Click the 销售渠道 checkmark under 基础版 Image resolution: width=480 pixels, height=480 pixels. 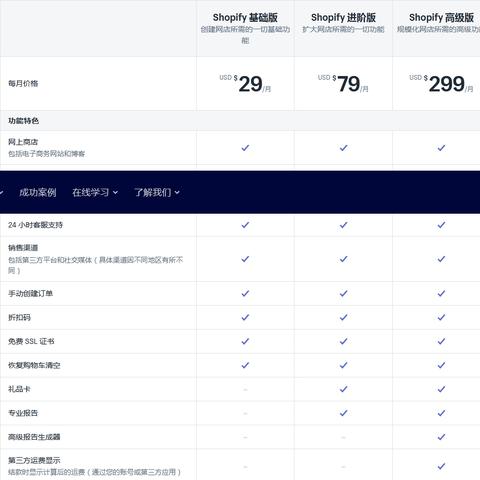245,259
